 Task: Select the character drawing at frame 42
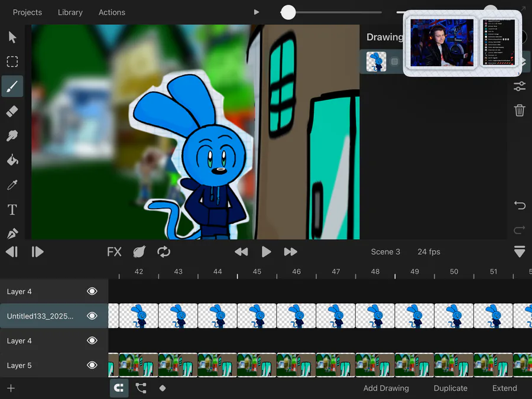point(138,316)
